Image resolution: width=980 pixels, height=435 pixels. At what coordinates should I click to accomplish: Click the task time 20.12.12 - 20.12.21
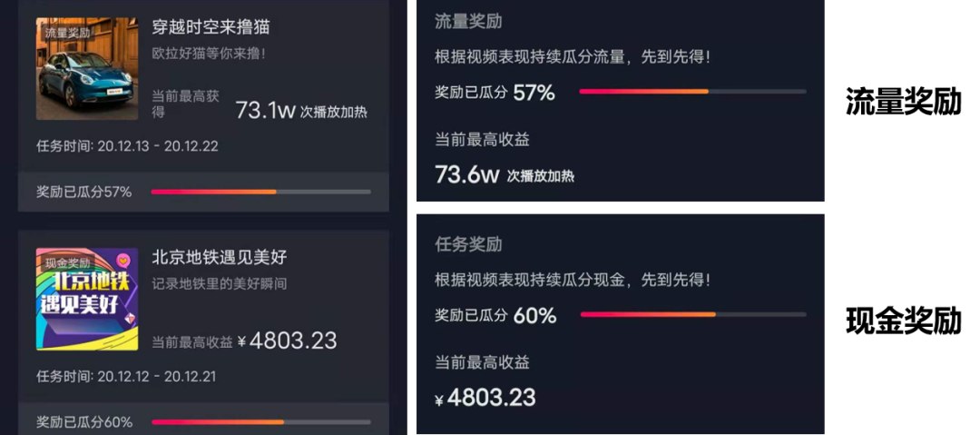[x=128, y=376]
